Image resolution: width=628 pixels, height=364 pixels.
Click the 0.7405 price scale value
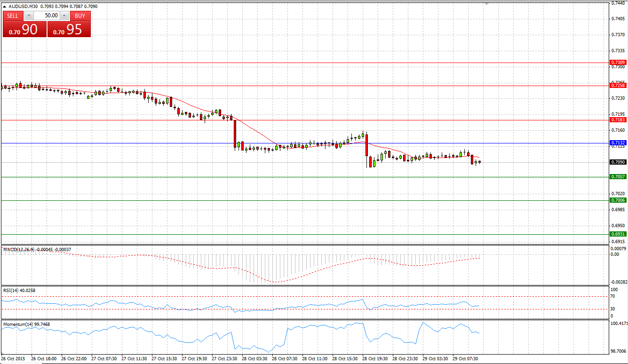pyautogui.click(x=618, y=19)
